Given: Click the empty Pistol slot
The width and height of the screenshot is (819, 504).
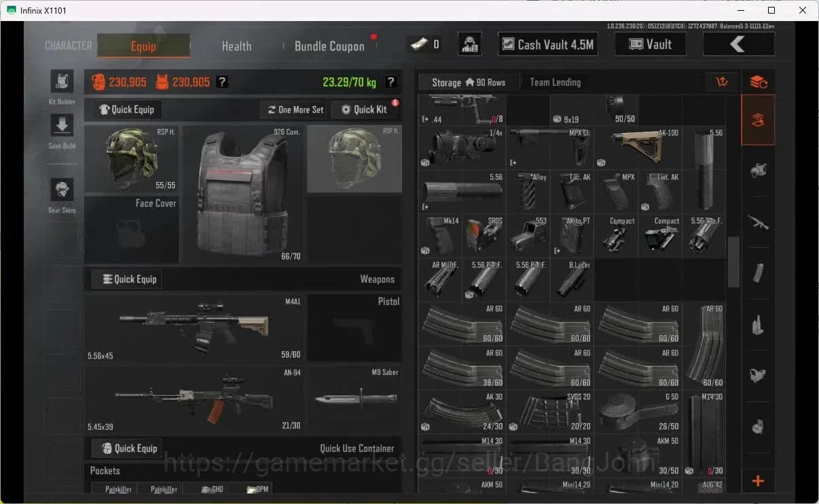Looking at the screenshot, I should [354, 327].
